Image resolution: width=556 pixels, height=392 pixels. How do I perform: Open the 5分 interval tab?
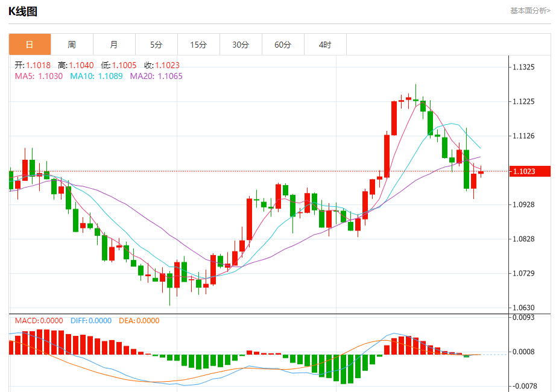pos(156,45)
